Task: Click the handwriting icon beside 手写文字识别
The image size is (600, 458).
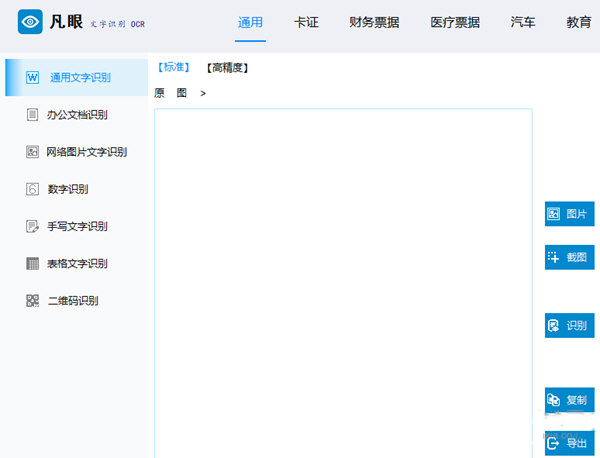Action: point(33,226)
